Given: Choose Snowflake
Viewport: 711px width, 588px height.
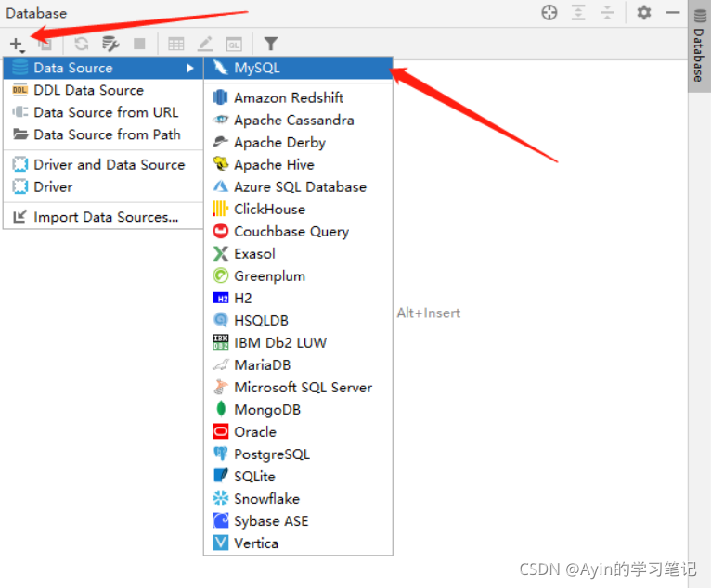Looking at the screenshot, I should pos(298,498).
